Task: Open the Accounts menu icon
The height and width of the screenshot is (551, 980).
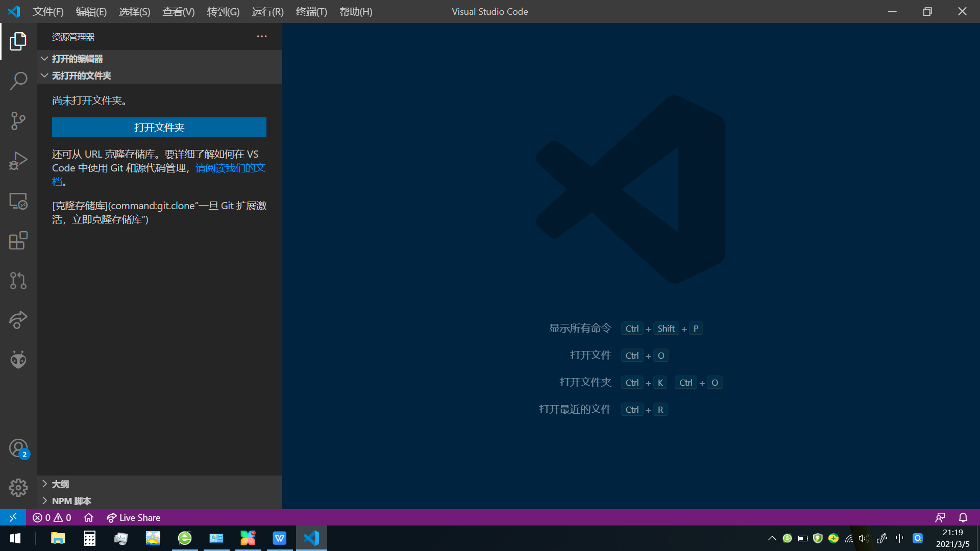Action: coord(18,448)
